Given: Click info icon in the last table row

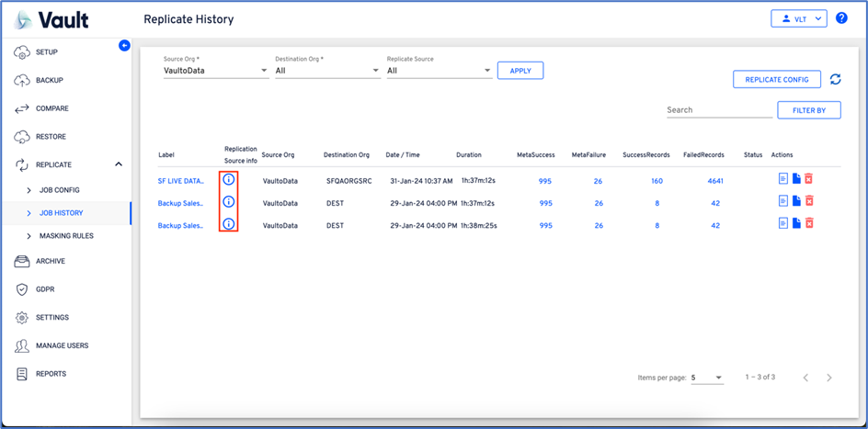Looking at the screenshot, I should (229, 224).
